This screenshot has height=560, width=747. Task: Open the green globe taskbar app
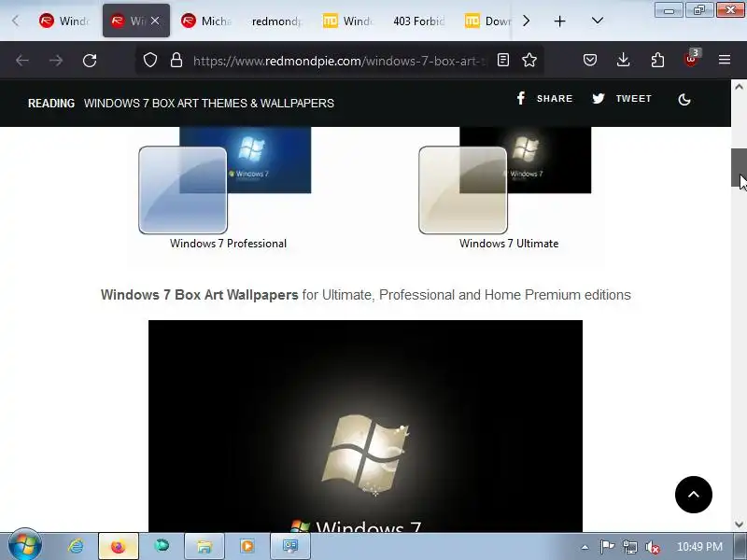pyautogui.click(x=162, y=545)
